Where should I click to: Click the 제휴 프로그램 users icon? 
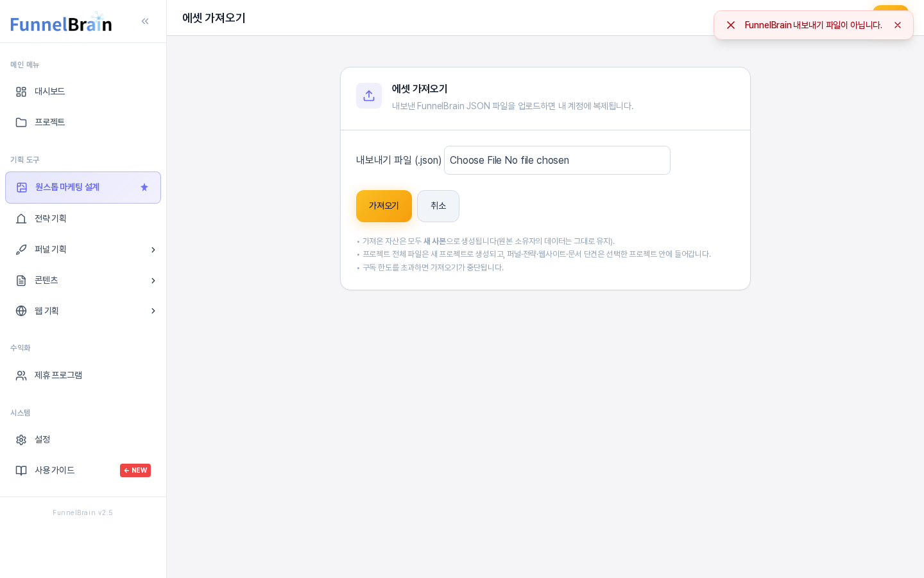pos(21,376)
